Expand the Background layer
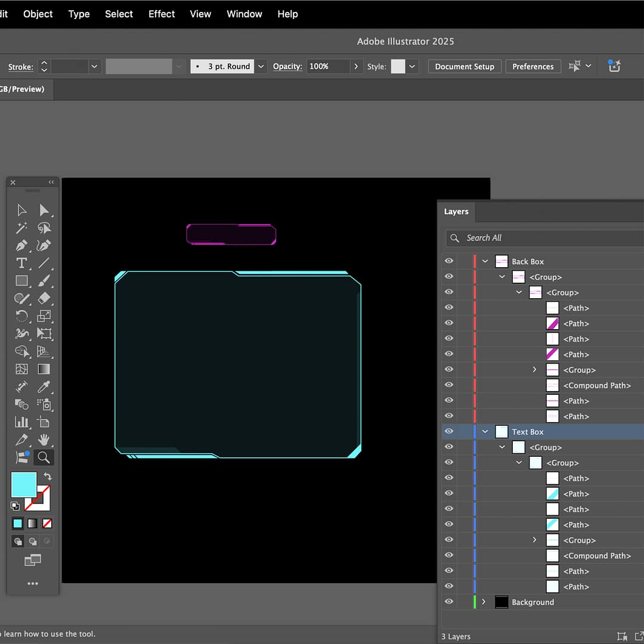 point(484,602)
